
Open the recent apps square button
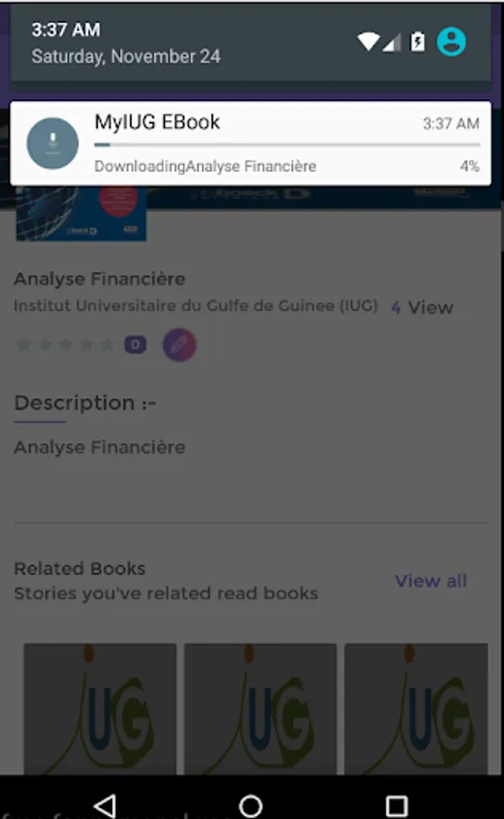397,806
